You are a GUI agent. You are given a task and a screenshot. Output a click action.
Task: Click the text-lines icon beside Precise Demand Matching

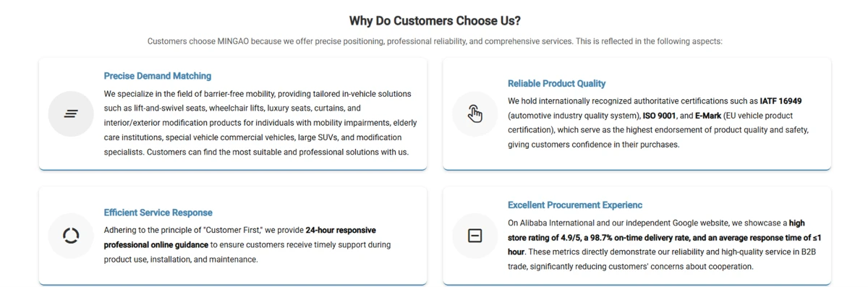click(71, 113)
